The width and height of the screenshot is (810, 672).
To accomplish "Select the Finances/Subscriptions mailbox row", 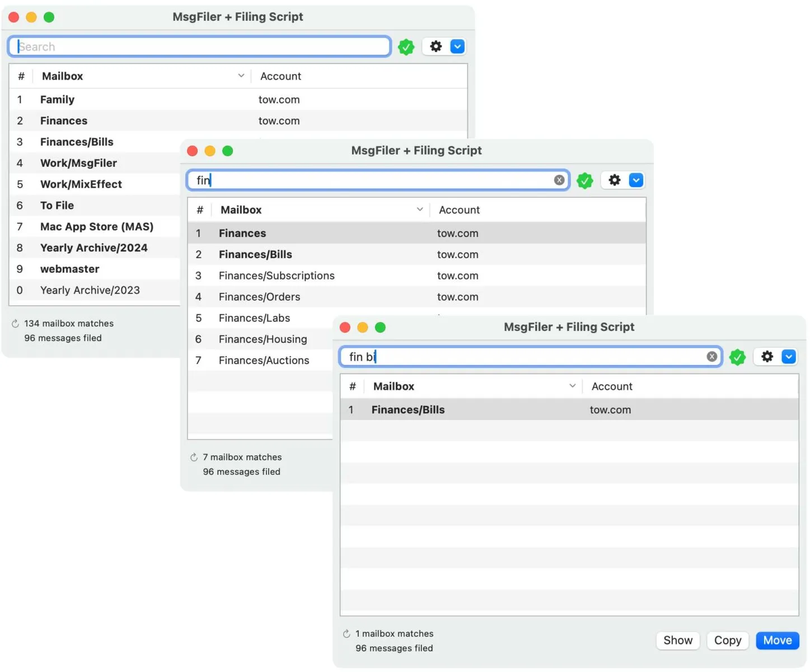I will tap(277, 276).
